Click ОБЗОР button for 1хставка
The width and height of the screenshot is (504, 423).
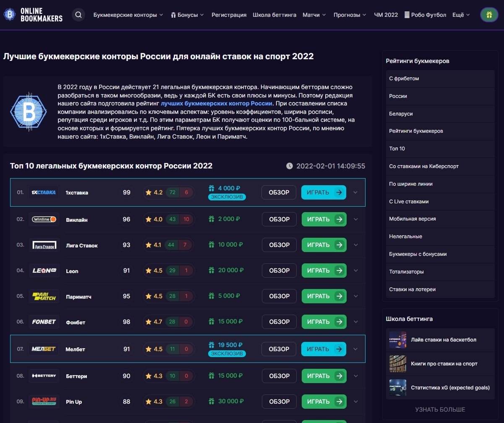tap(279, 192)
